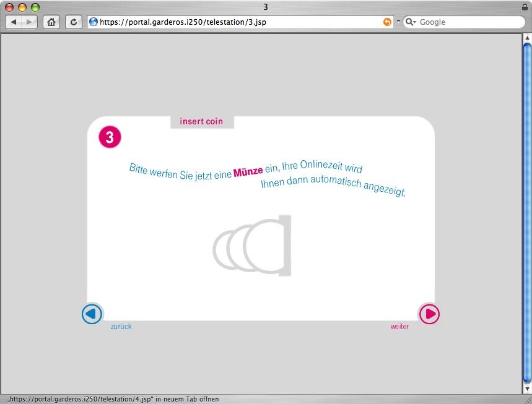Click the blue zurück arrow button

pos(92,314)
